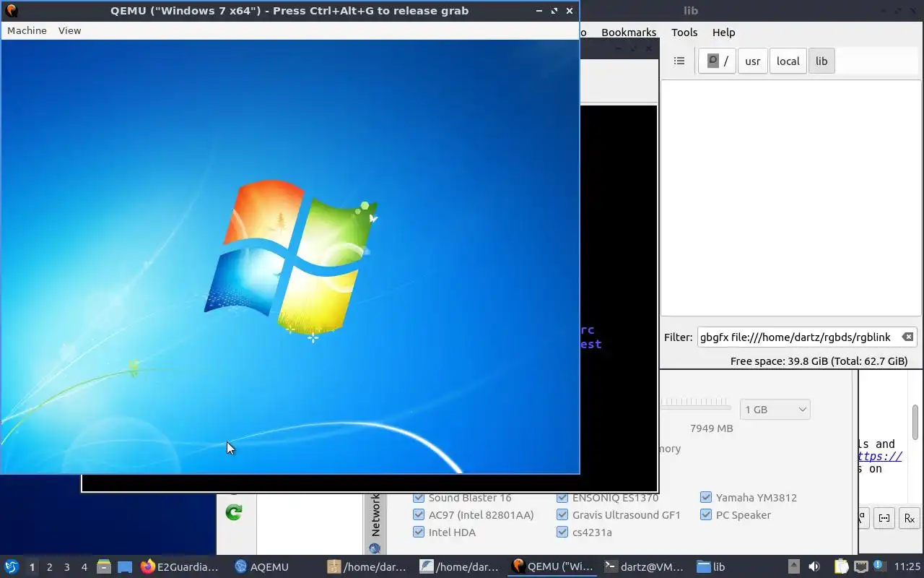This screenshot has width=924, height=578.
Task: Click the whole-word bracket search button
Action: 884,518
